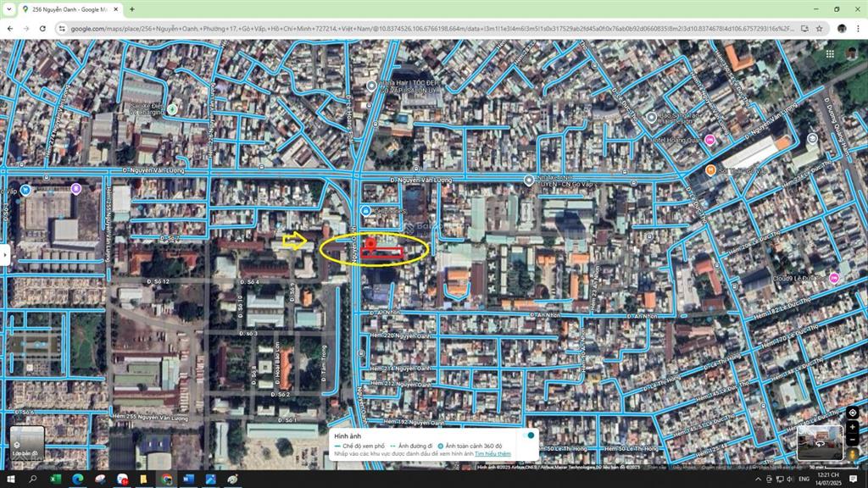Open Windows taskbar search
This screenshot has height=488, width=868.
tap(33, 480)
